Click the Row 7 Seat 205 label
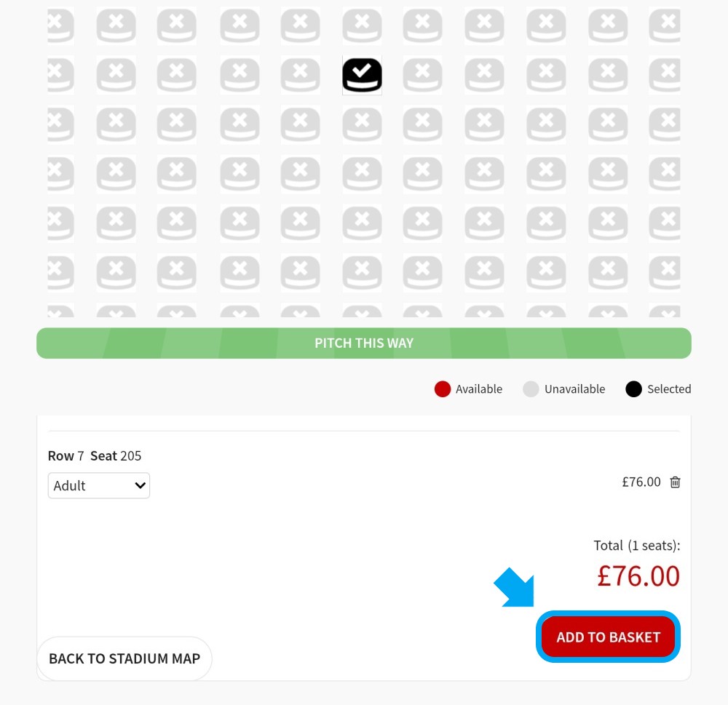This screenshot has width=728, height=705. pyautogui.click(x=94, y=455)
